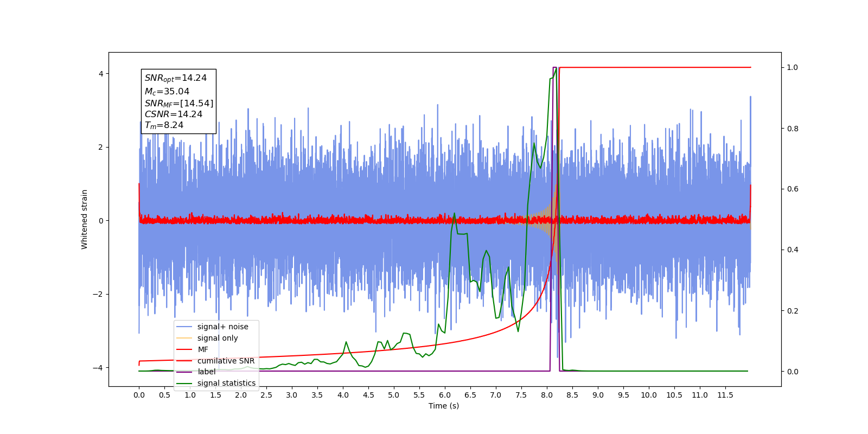Click the x-axis tick label 2.5
Viewport: 868px width, 434px height.
[266, 395]
